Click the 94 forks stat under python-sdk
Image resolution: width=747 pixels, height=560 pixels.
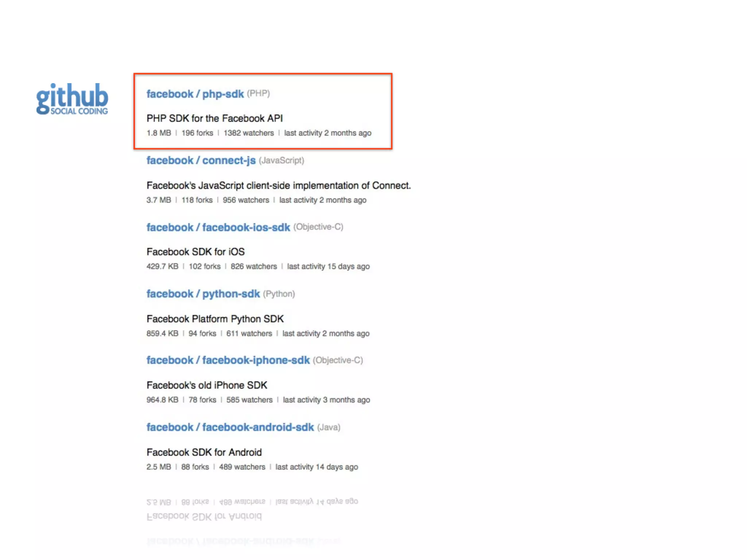(x=202, y=334)
